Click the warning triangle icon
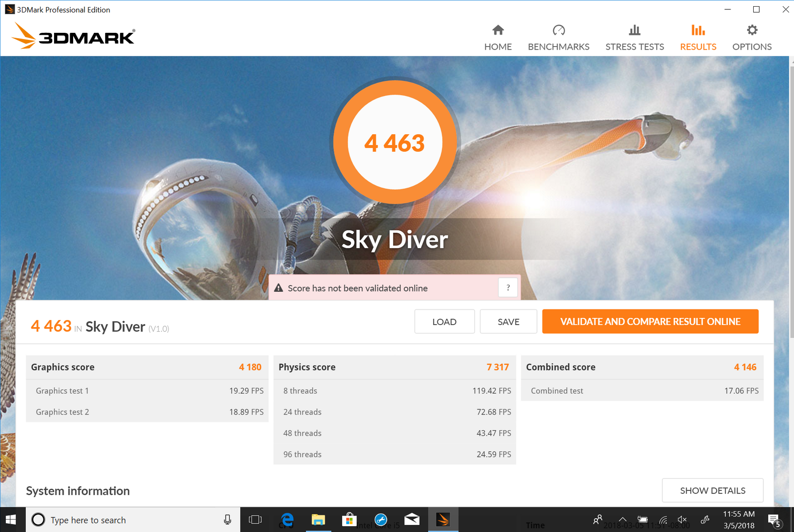Image resolution: width=794 pixels, height=532 pixels. (278, 288)
